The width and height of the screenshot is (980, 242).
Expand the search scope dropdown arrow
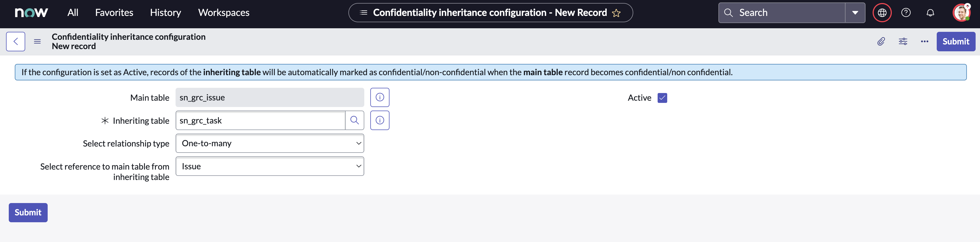pyautogui.click(x=855, y=13)
